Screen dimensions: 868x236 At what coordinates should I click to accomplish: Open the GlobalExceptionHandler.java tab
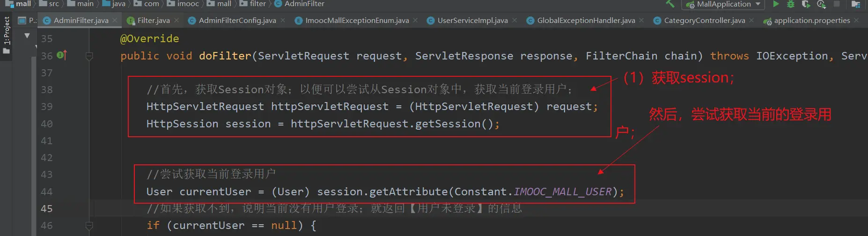[586, 21]
